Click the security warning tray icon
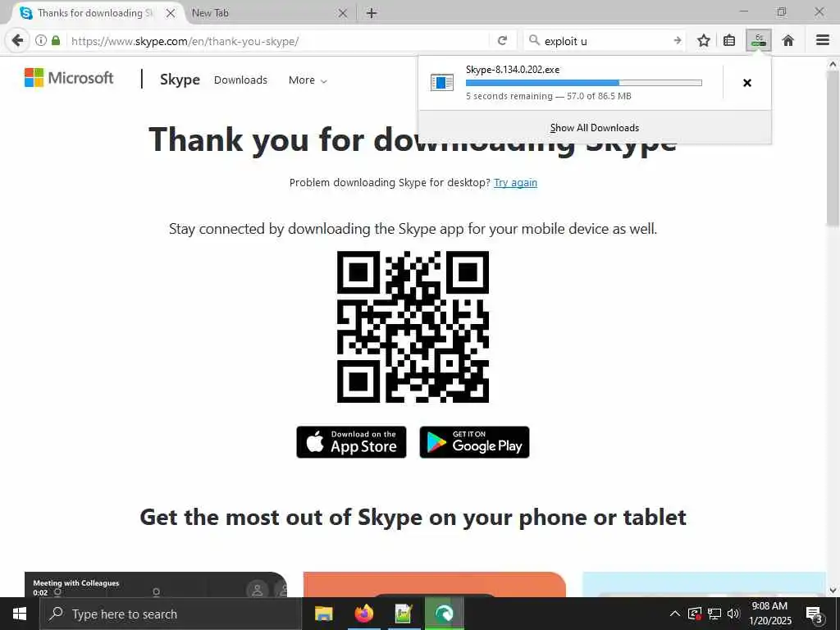 click(x=695, y=614)
